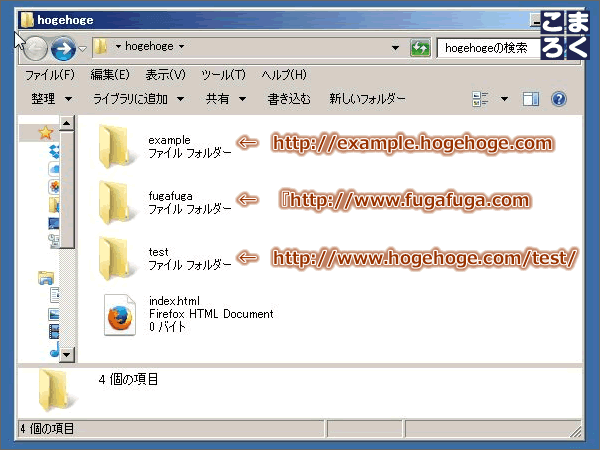
Task: Click the 新しいフォルダー button
Action: click(367, 99)
